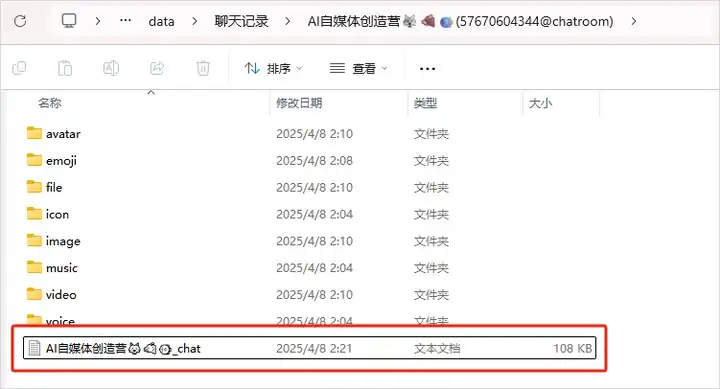720x389 pixels.
Task: Expand the chevron after the monitor icon
Action: [98, 21]
